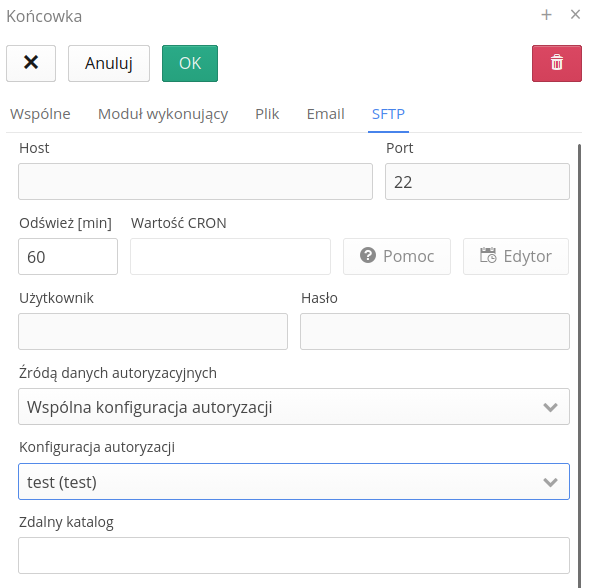Close the Końcowka panel with header X

575,15
